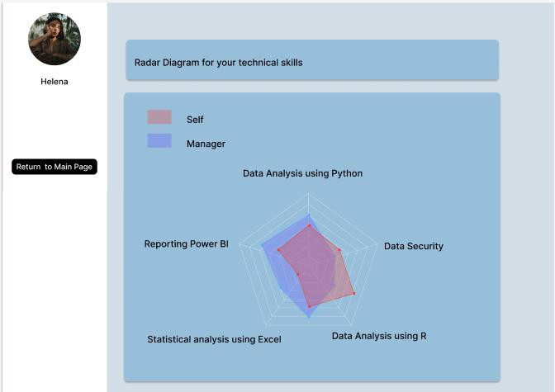Click the Helena username label

tap(55, 82)
